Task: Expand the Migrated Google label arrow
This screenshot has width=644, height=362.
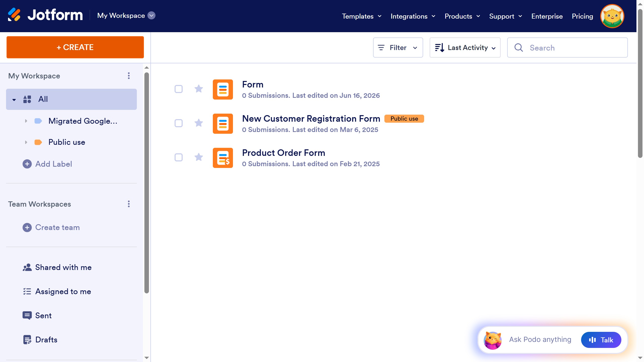Action: pyautogui.click(x=26, y=121)
